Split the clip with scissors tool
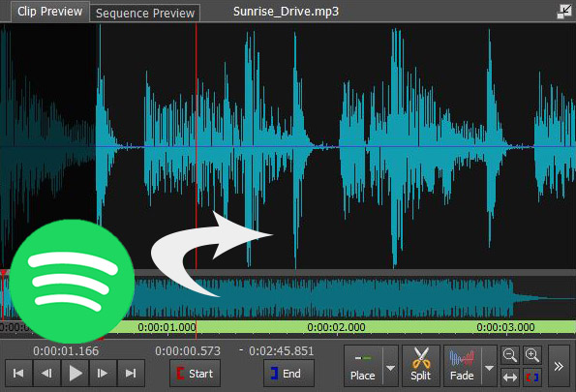Screen dimensions: 576x392 pyautogui.click(x=420, y=366)
